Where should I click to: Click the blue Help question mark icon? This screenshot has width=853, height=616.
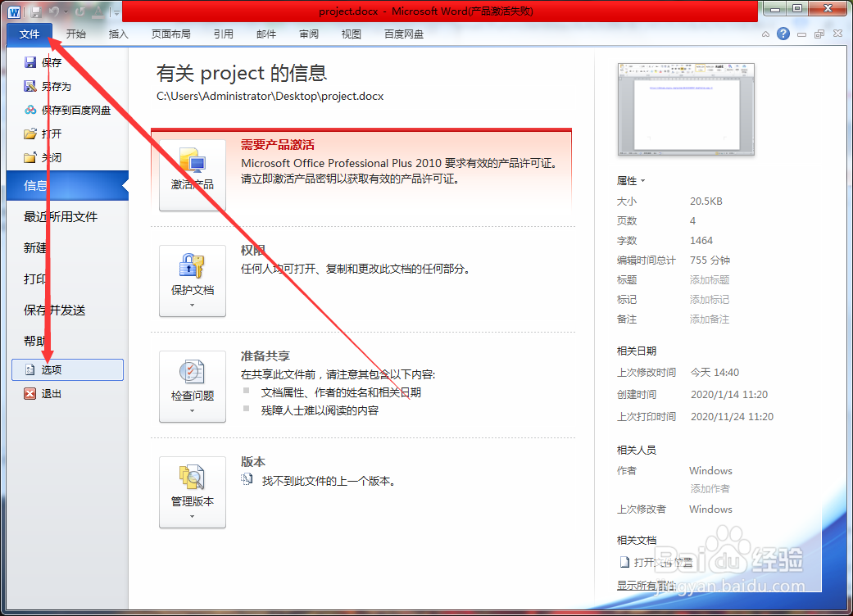785,34
